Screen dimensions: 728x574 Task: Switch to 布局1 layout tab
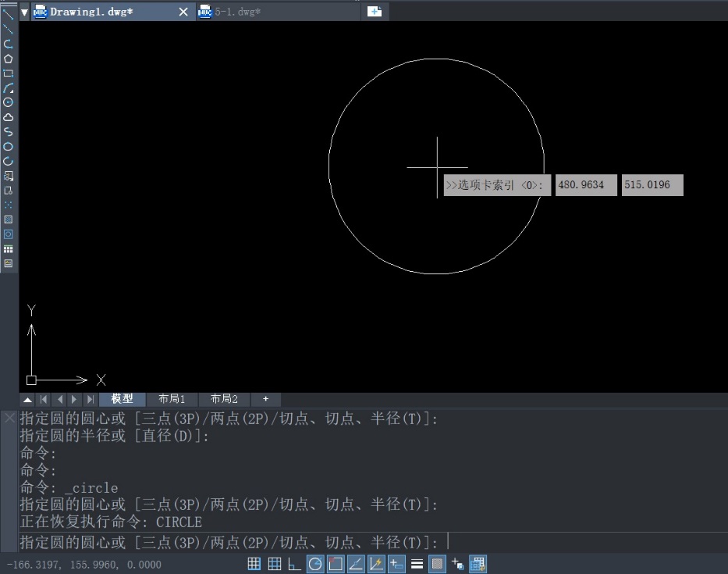(x=172, y=399)
